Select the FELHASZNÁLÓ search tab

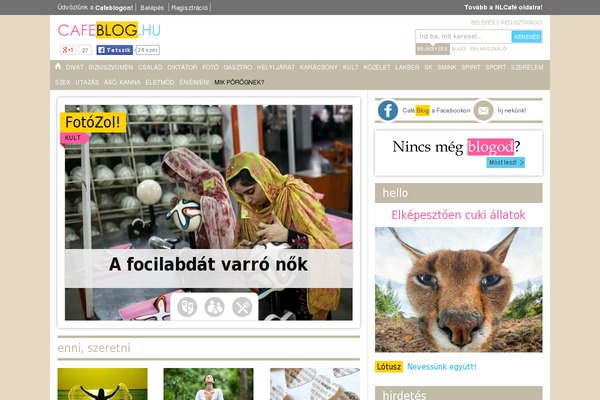coord(488,49)
